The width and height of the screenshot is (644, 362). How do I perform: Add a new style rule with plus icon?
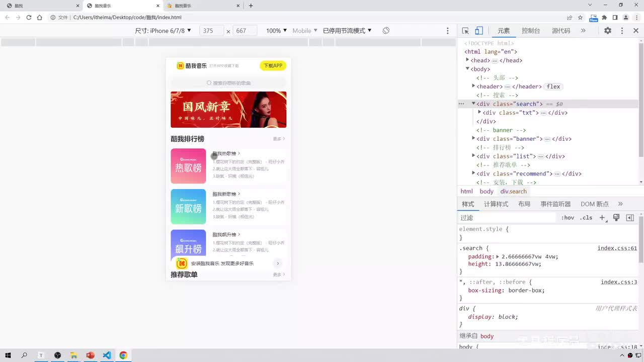pos(602,218)
